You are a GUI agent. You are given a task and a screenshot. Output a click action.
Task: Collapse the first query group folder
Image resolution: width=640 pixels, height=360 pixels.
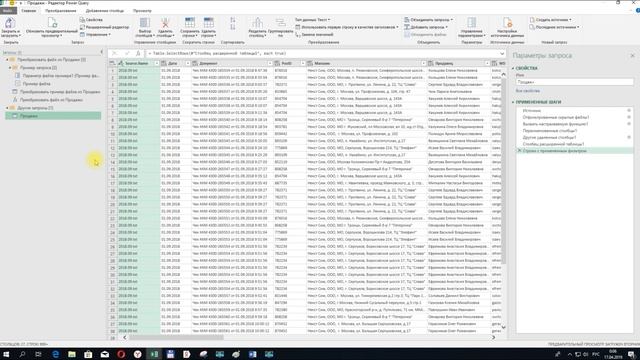pyautogui.click(x=7, y=60)
